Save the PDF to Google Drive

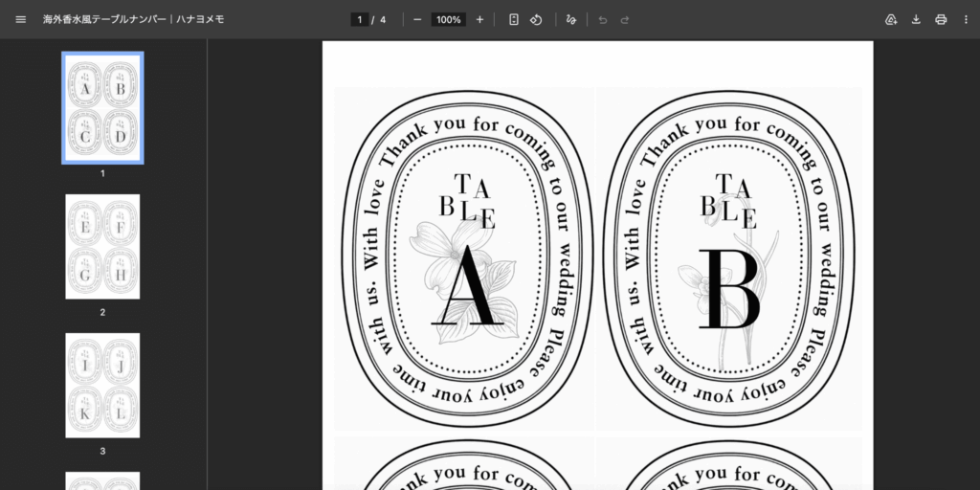891,19
